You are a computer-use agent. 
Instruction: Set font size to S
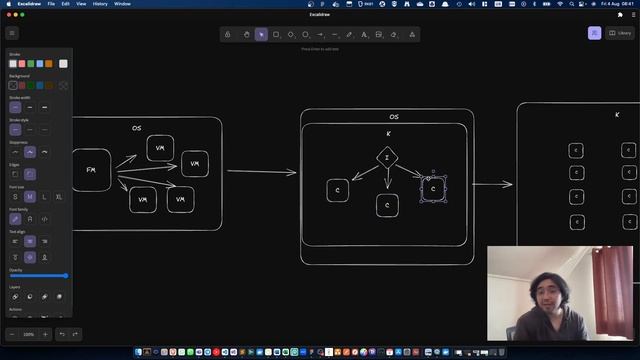point(15,197)
